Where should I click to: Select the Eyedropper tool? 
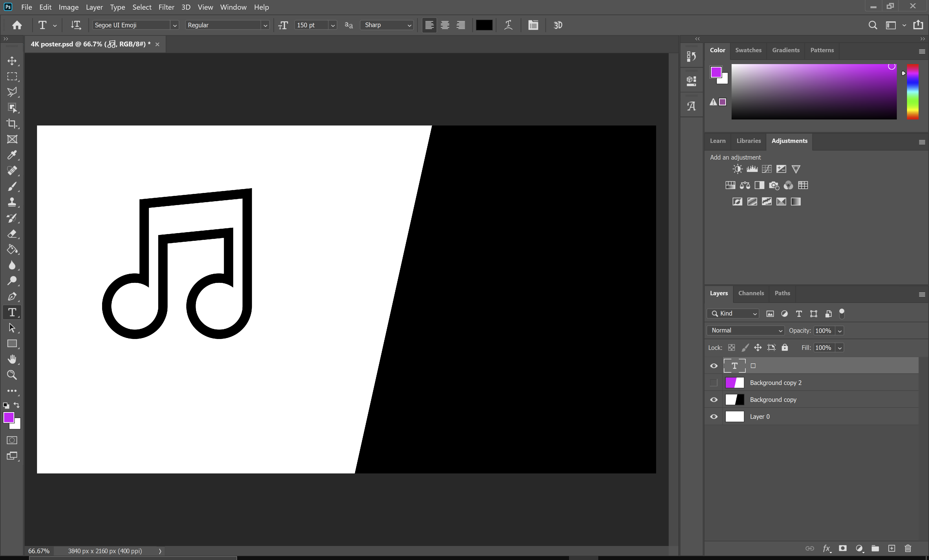(x=12, y=155)
